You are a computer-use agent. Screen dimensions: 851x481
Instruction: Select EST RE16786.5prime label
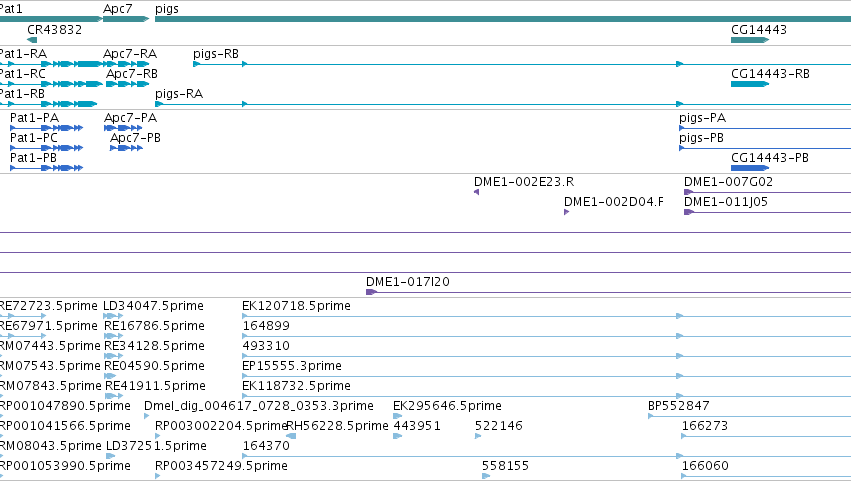(155, 326)
